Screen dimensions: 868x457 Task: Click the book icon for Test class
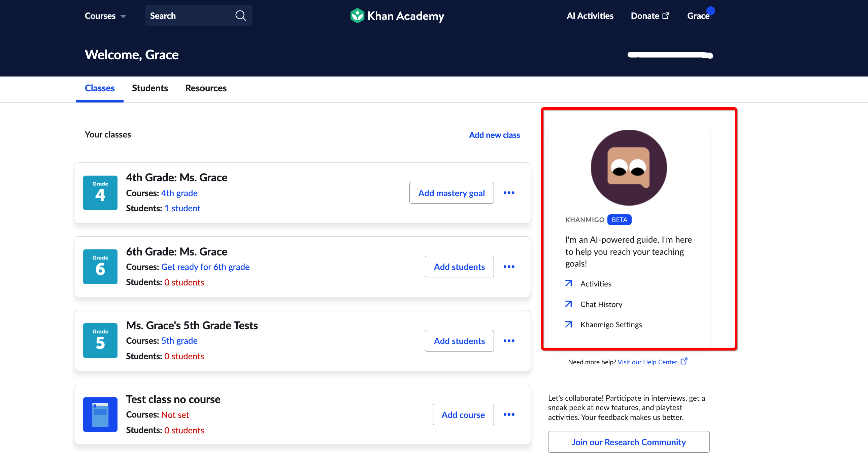[100, 415]
